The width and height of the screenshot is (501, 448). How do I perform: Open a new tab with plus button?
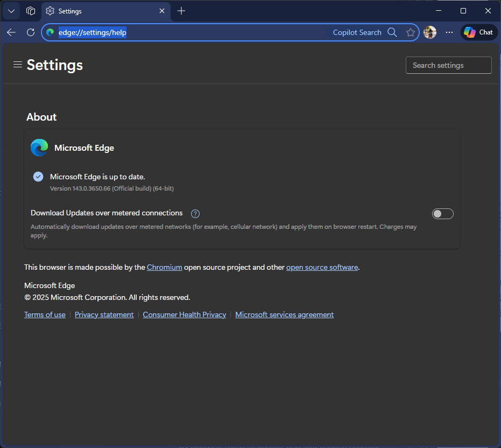(x=181, y=11)
